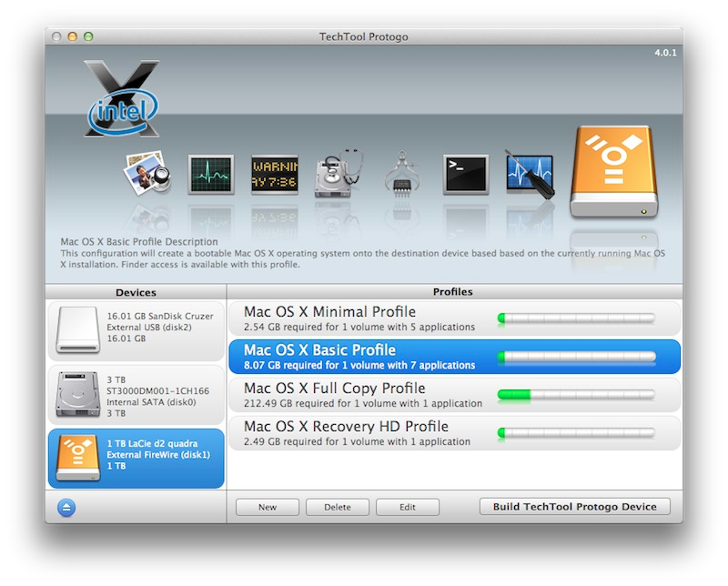This screenshot has width=728, height=586.
Task: Select the 1 TB LaCie d2 quadra device
Action: coord(136,459)
